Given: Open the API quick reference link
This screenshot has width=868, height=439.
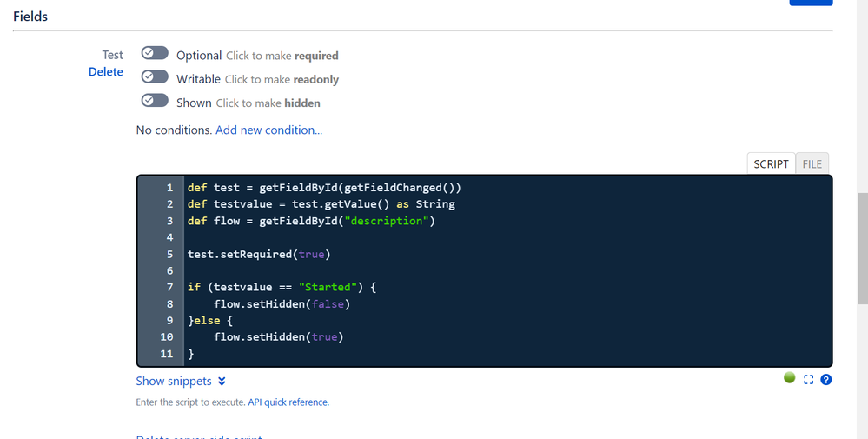Looking at the screenshot, I should 288,402.
